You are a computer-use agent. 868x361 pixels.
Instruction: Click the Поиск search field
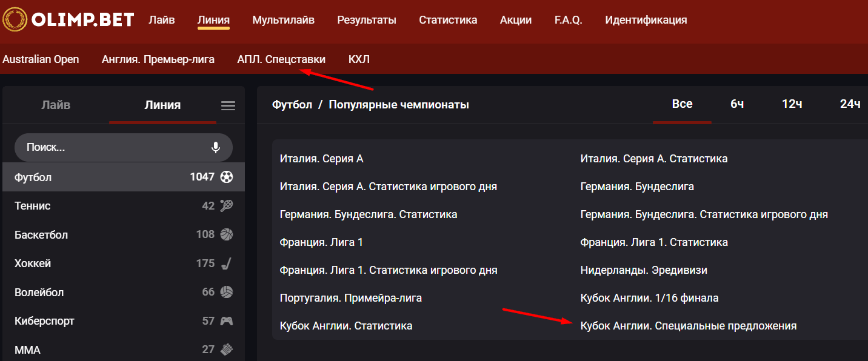click(124, 147)
